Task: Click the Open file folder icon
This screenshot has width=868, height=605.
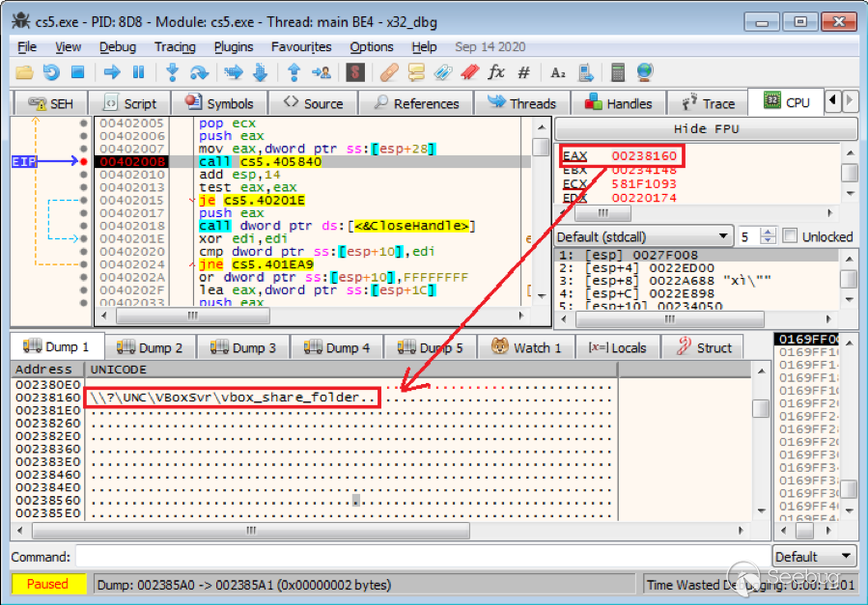Action: (24, 72)
